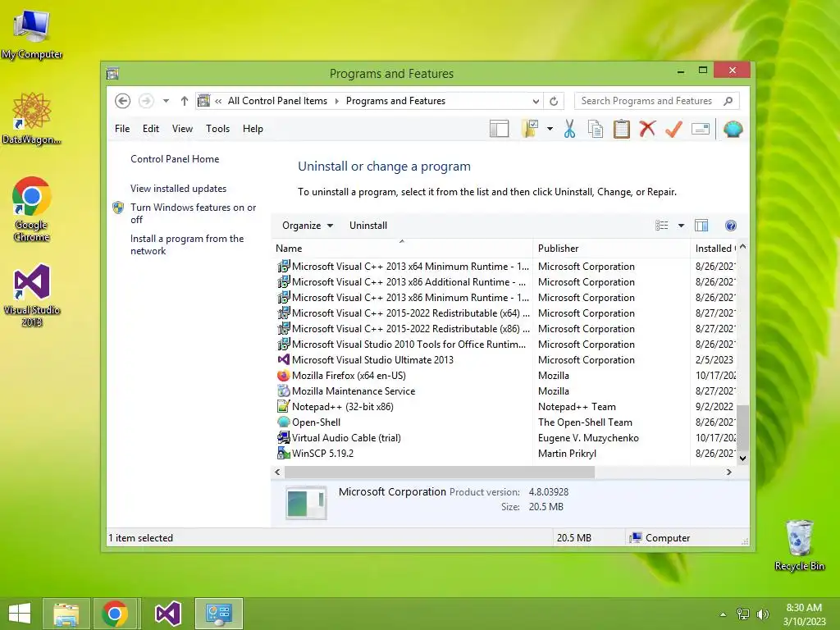Click the network tray icon
The image size is (840, 630).
point(743,614)
